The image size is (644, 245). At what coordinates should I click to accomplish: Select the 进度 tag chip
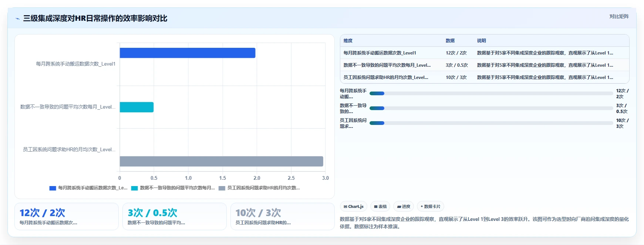point(404,206)
